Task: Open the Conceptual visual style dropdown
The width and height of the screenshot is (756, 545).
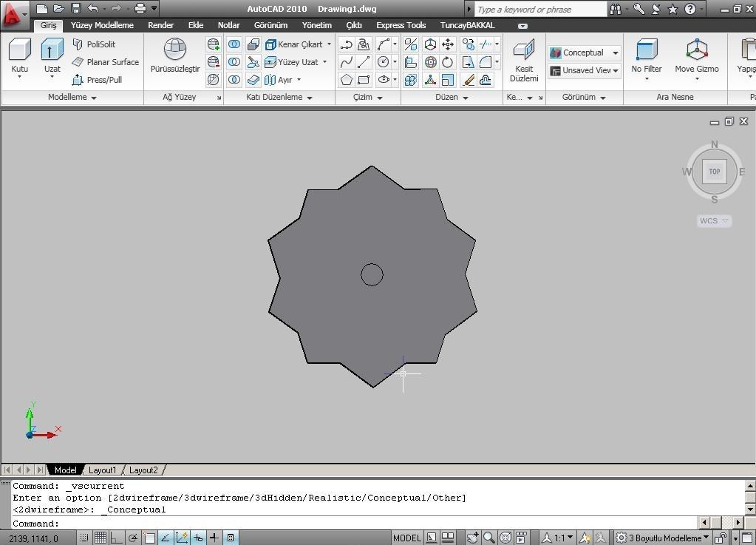Action: click(613, 53)
